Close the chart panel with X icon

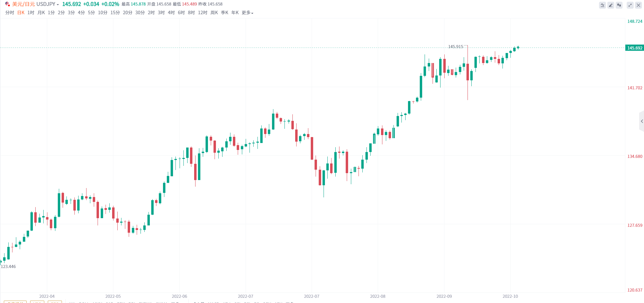click(x=638, y=5)
